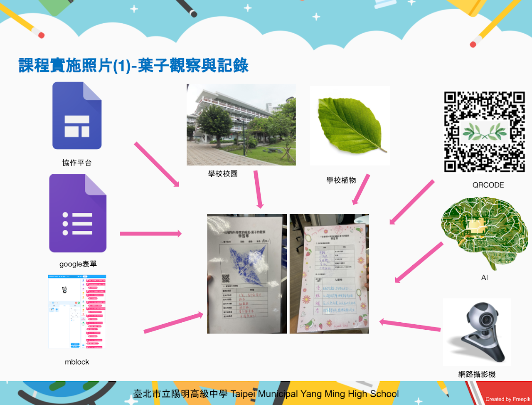Click the circuit-board AI brain icon
This screenshot has height=405, width=532.
coord(485,233)
